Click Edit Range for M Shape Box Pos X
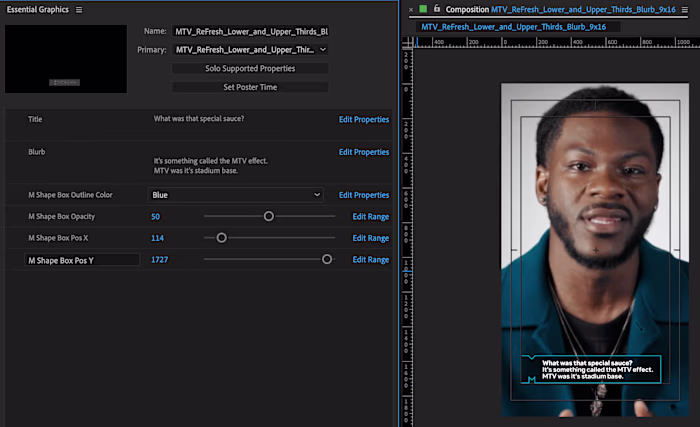Image resolution: width=700 pixels, height=427 pixels. tap(371, 238)
